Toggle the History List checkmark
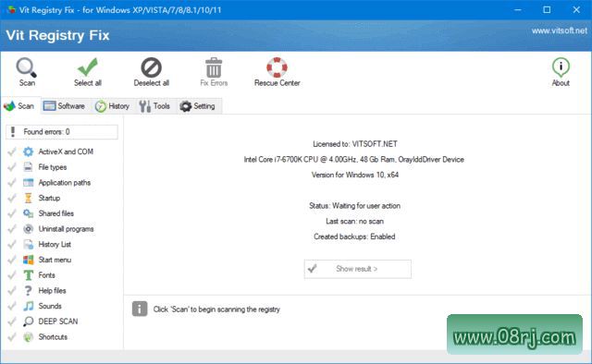The height and width of the screenshot is (364, 592). click(x=12, y=245)
